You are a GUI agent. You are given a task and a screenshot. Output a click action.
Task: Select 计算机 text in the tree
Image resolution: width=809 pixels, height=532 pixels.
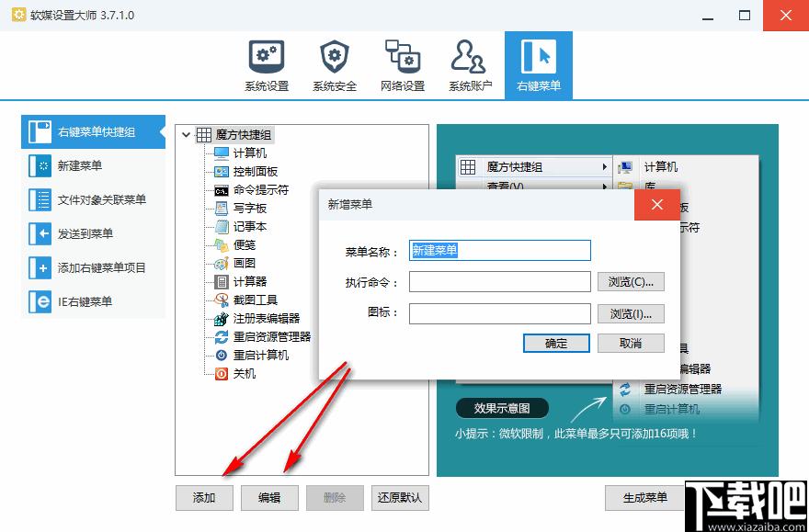pyautogui.click(x=250, y=153)
